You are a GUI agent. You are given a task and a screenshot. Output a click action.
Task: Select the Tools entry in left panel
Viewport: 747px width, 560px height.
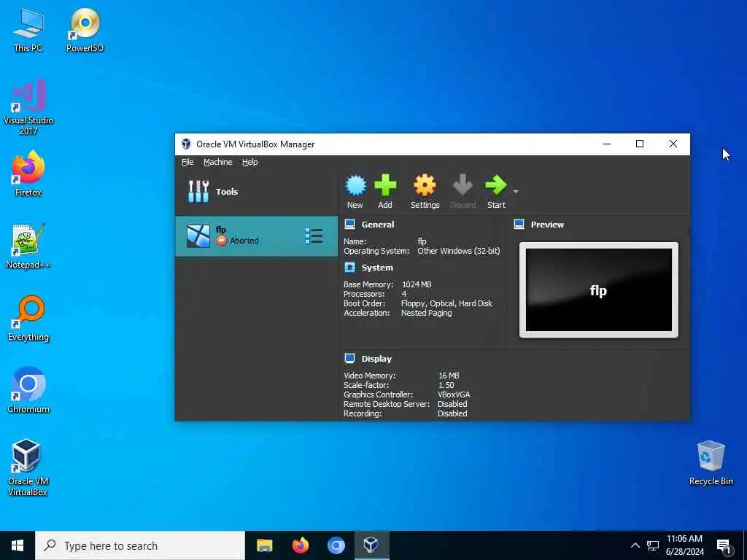pos(256,192)
